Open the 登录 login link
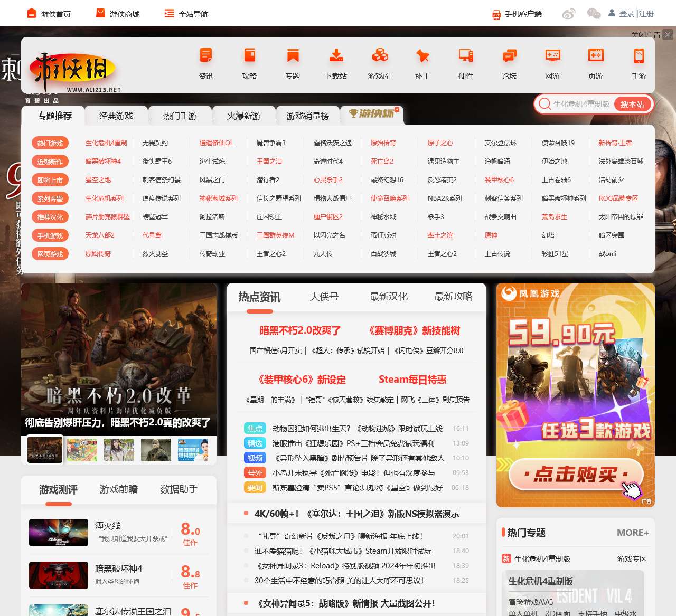The width and height of the screenshot is (676, 616). [x=627, y=14]
